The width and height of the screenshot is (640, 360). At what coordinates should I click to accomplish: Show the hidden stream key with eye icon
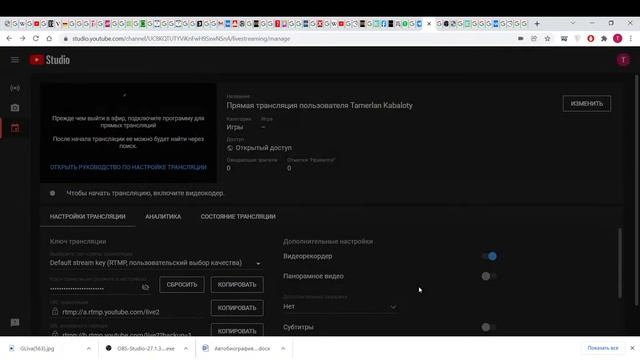(145, 287)
